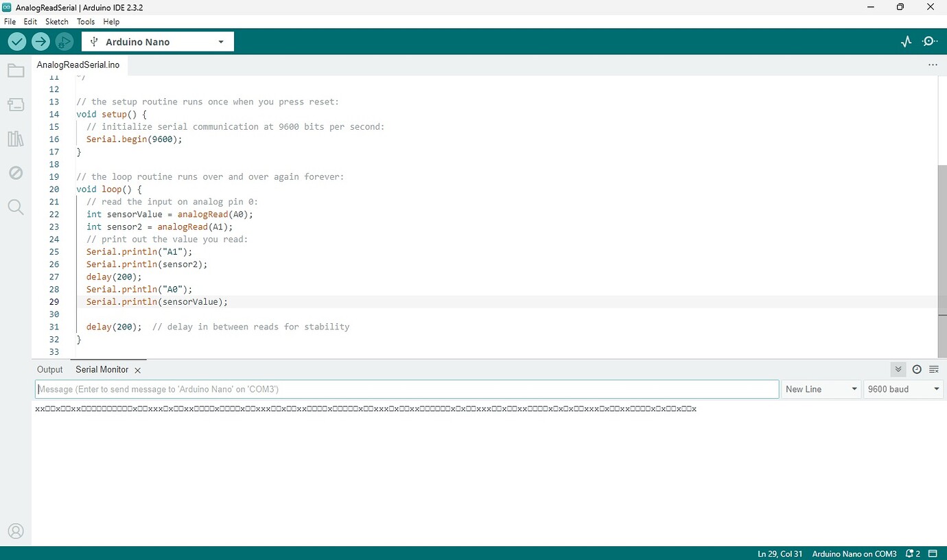Click line number 27 in the gutter
947x560 pixels.
tap(54, 277)
